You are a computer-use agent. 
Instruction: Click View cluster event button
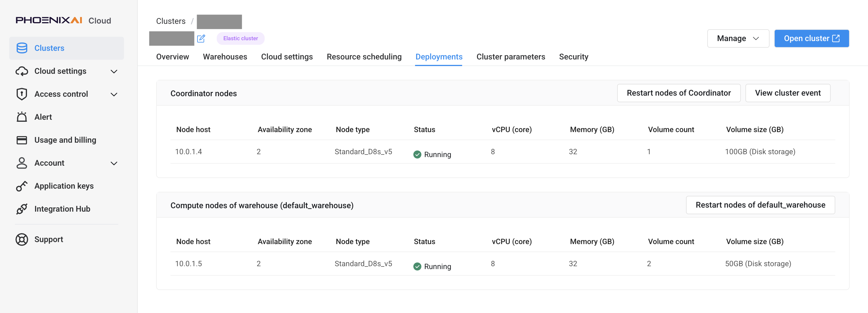click(x=788, y=93)
